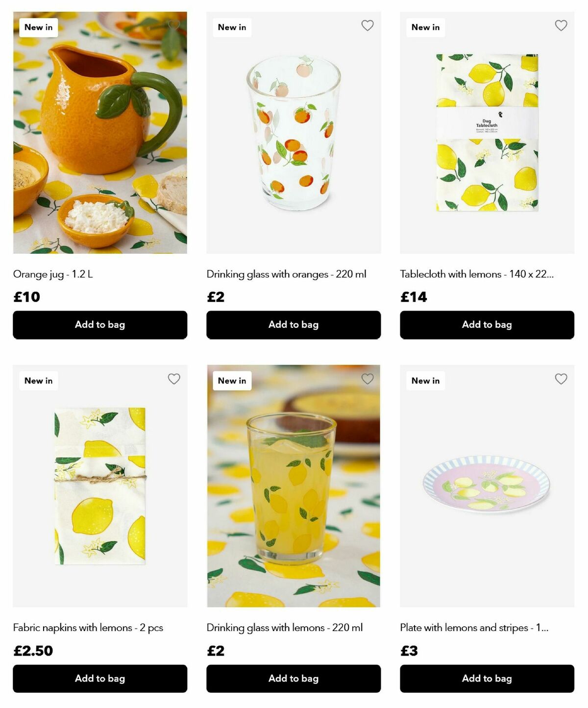
Task: Add the Orange jug to bag
Action: [x=99, y=324]
